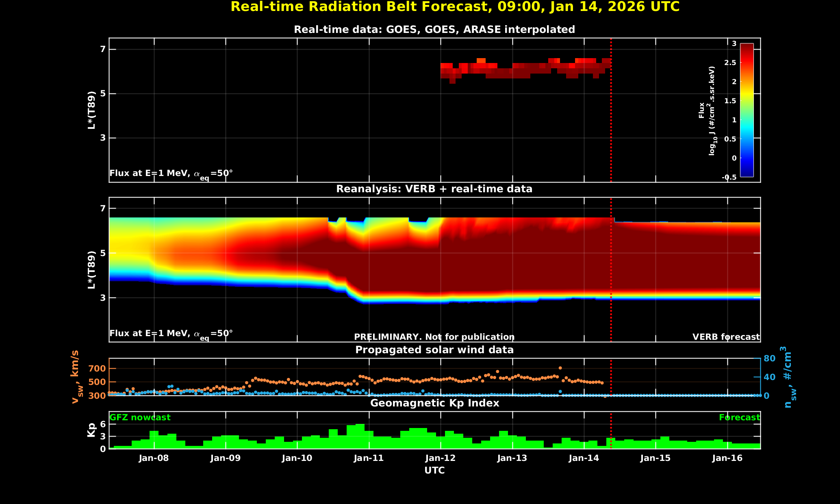Screen dimensions: 840x504
Task: Click the "Geomagnetic Kp Index" heading
Action: (434, 403)
